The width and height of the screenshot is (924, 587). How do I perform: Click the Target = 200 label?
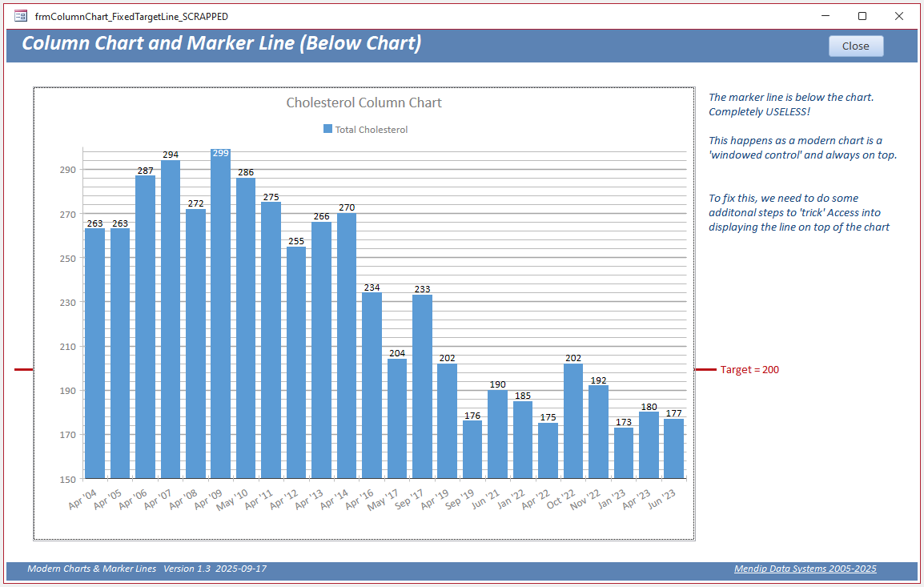(749, 369)
